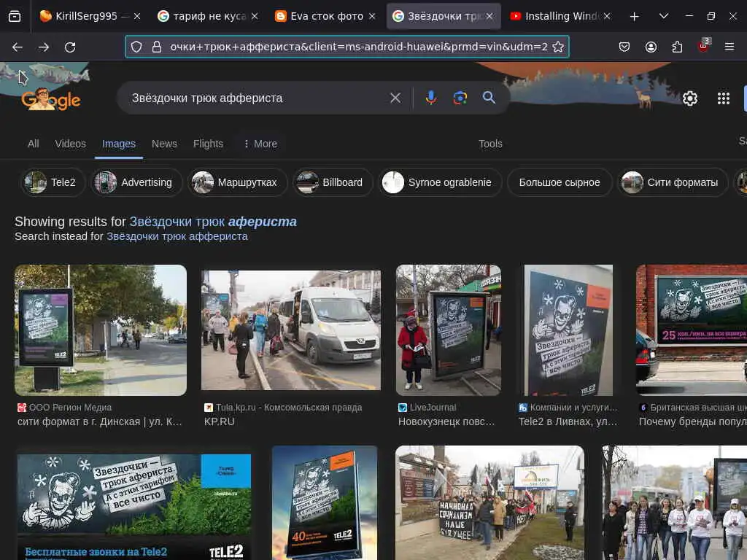Open the Бесплатные звонки на Tele2 banner image
The height and width of the screenshot is (560, 747).
click(x=134, y=507)
